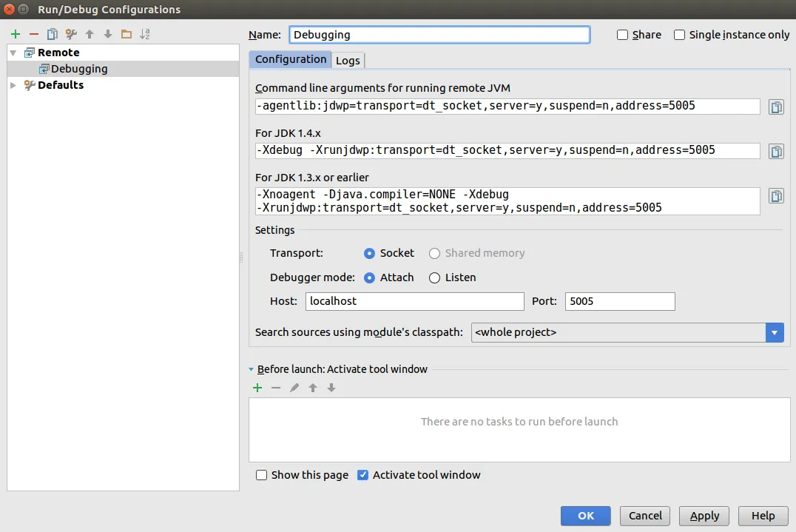Select Attach debugger mode

pyautogui.click(x=370, y=277)
